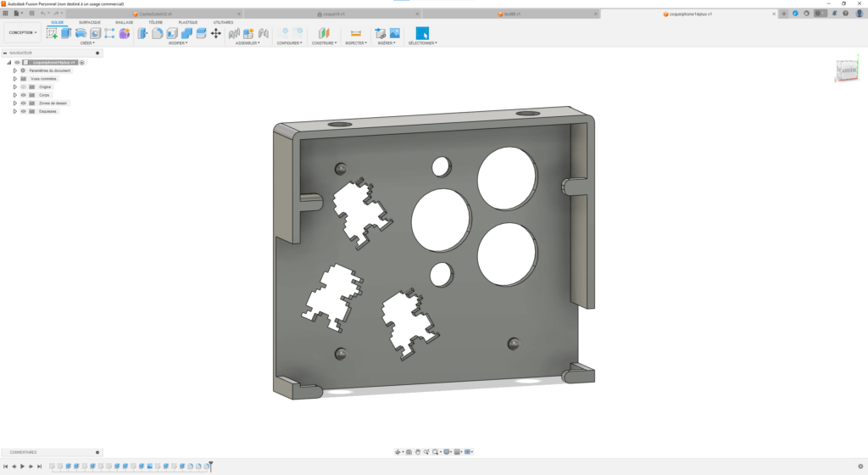The height and width of the screenshot is (475, 868).
Task: Open the Insérer menu label
Action: pyautogui.click(x=387, y=43)
